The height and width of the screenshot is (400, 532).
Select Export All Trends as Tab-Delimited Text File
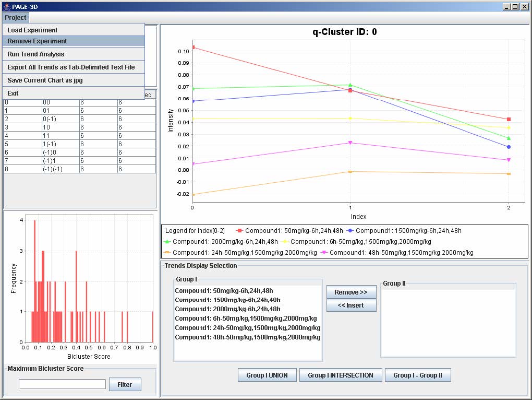pyautogui.click(x=71, y=67)
